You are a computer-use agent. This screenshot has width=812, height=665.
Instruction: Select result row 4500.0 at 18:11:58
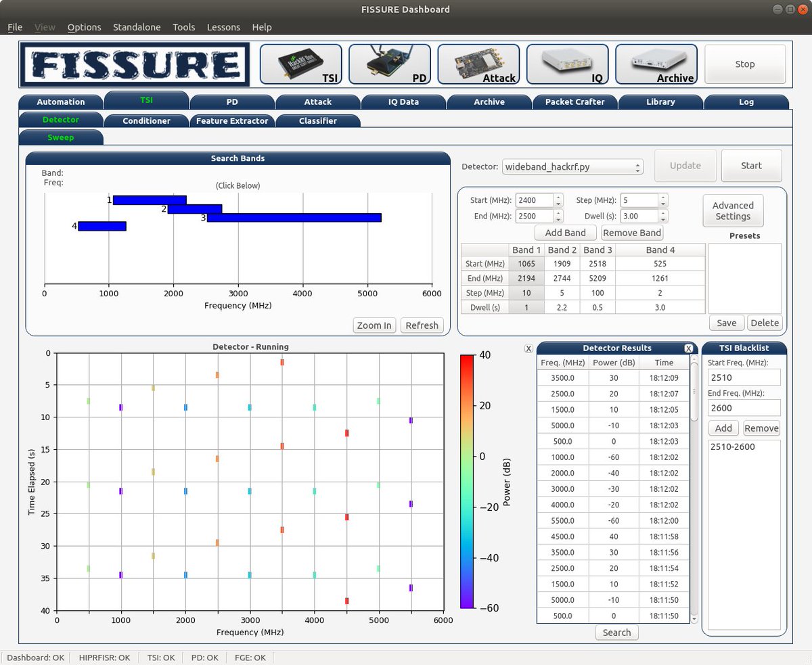[614, 536]
